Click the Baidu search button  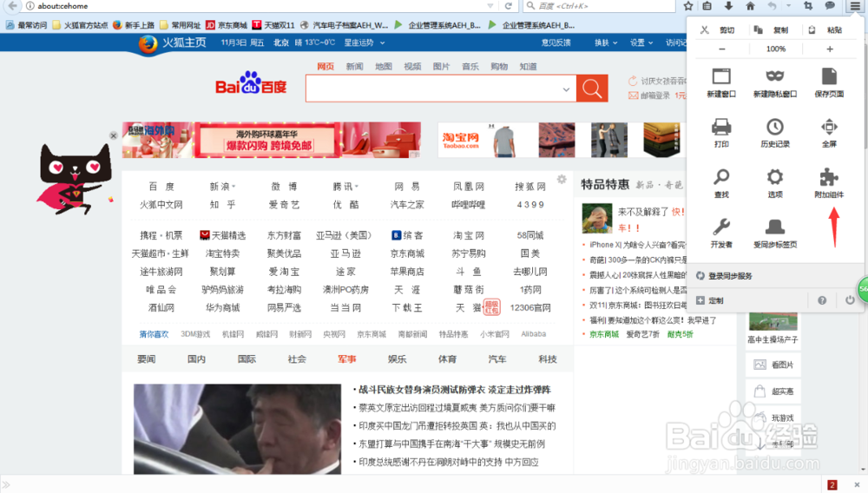pyautogui.click(x=592, y=89)
